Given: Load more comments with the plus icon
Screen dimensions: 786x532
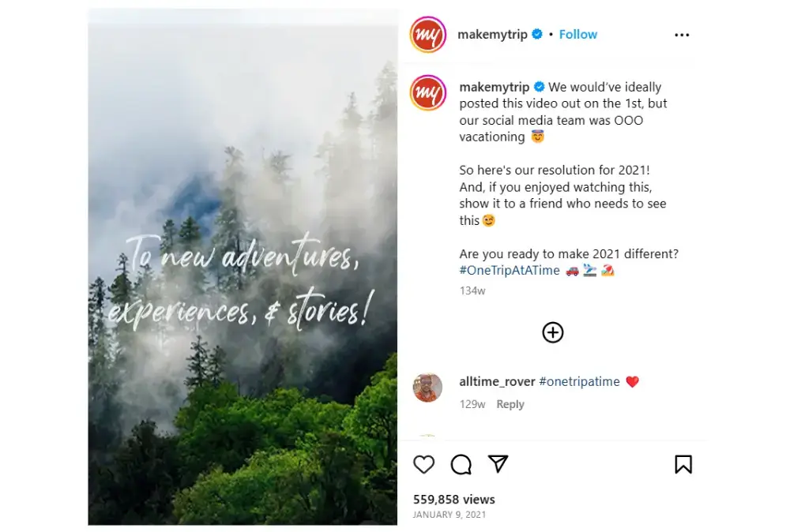Looking at the screenshot, I should tap(553, 332).
